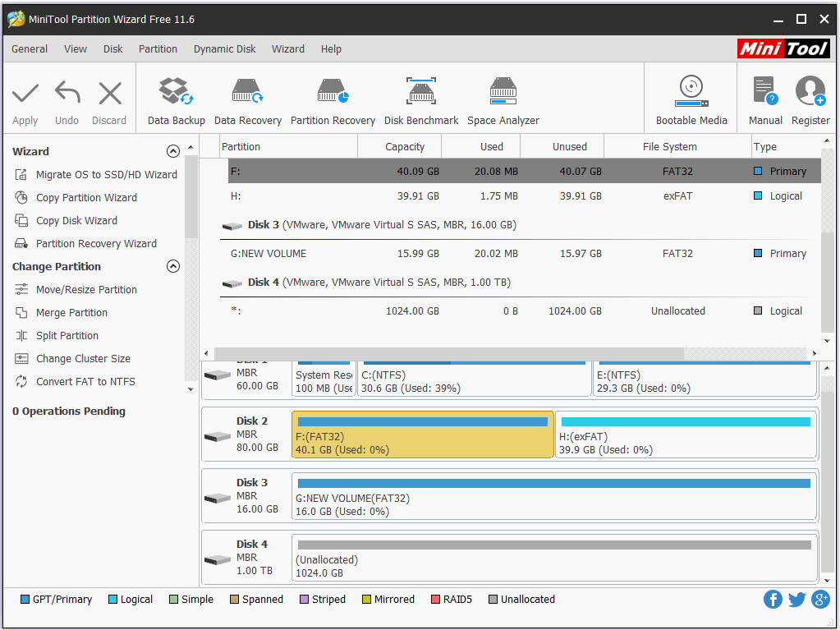Open the Help menu
Image resolution: width=840 pixels, height=630 pixels.
click(331, 49)
